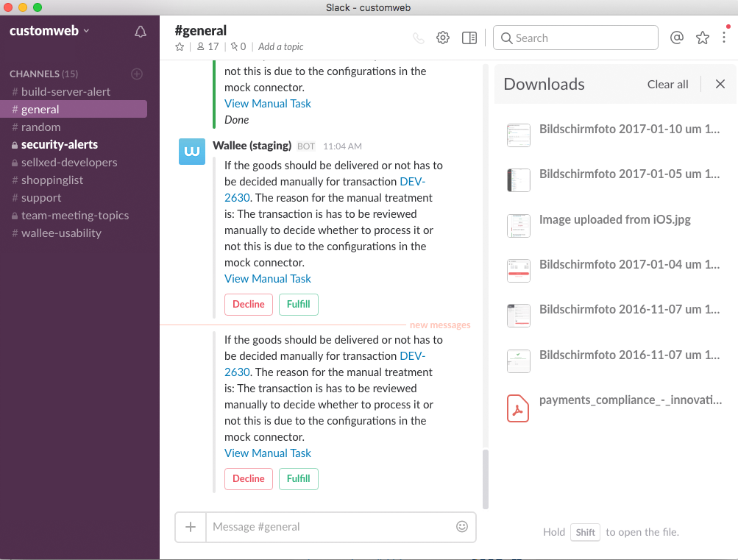
Task: Decline transaction DEV-2630
Action: coord(248,478)
